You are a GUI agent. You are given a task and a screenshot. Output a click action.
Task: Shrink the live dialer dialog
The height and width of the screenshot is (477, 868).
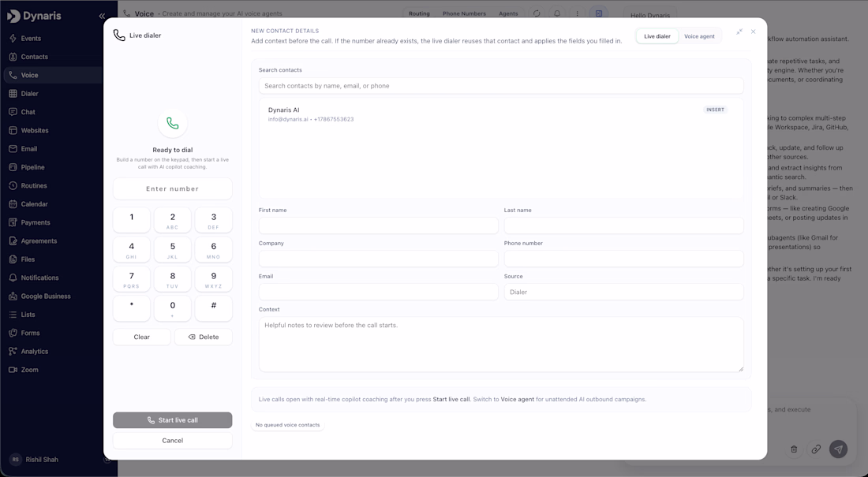coord(739,32)
